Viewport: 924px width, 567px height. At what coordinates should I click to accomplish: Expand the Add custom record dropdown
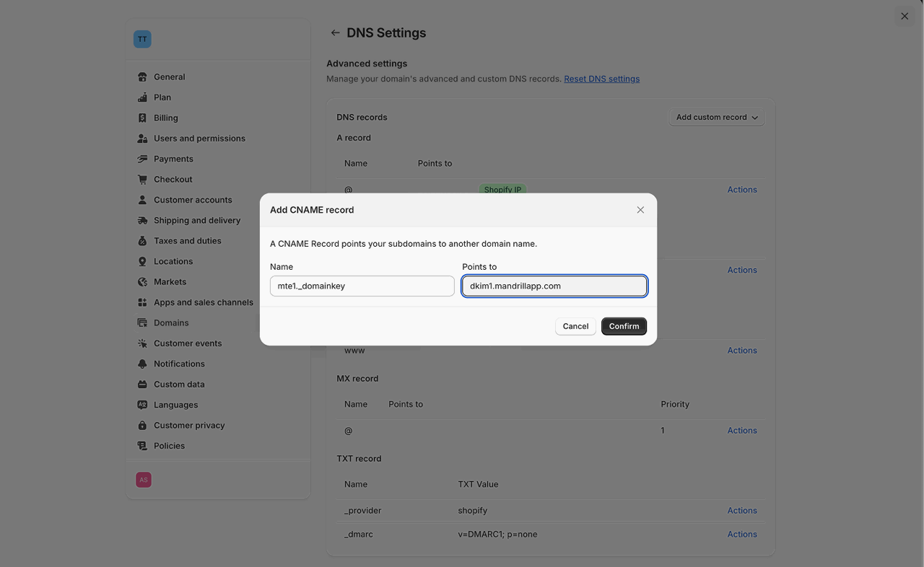717,118
